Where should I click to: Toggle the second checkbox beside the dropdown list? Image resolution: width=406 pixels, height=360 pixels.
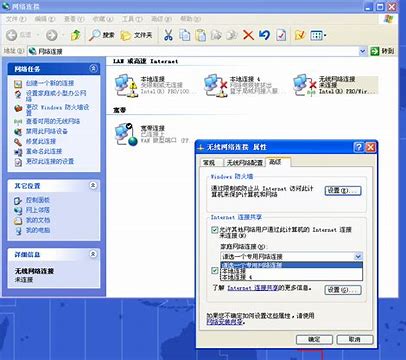click(215, 270)
